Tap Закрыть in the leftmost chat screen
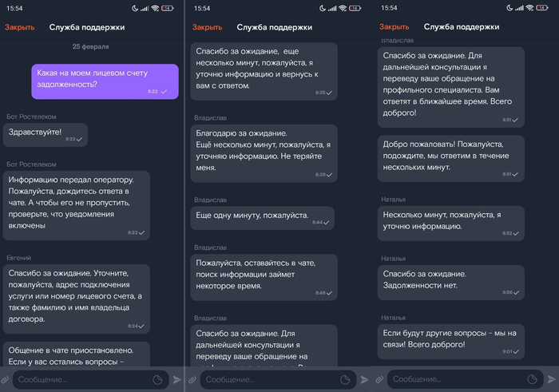Viewport: 559px width, 392px height. click(20, 27)
